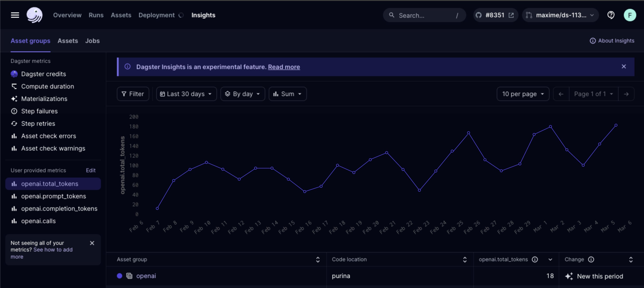
Task: Click Edit for User provided metrics
Action: (x=91, y=170)
